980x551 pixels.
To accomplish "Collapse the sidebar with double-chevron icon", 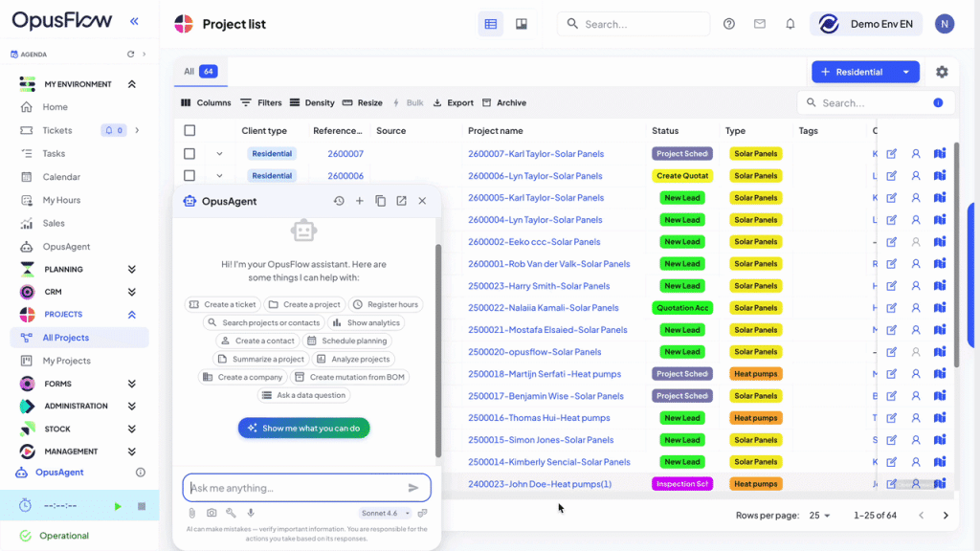I will [134, 21].
